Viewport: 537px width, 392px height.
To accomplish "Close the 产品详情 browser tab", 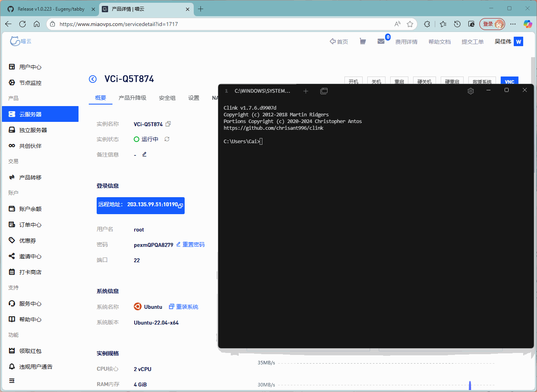I will click(187, 9).
